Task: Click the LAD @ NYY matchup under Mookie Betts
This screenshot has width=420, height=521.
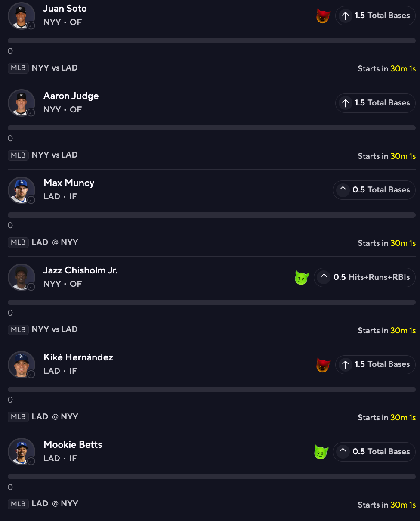Action: click(x=55, y=504)
